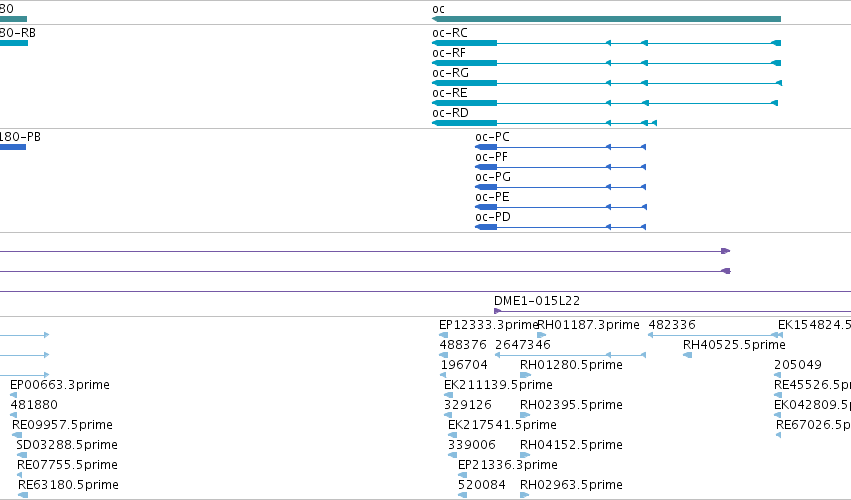
Task: Click the 180-PB protein label
Action: (20, 137)
